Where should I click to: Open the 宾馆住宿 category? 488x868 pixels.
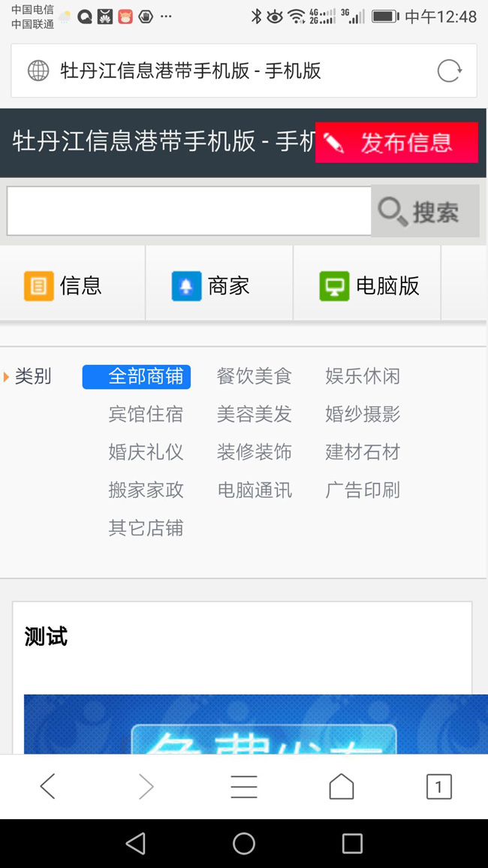coord(146,414)
